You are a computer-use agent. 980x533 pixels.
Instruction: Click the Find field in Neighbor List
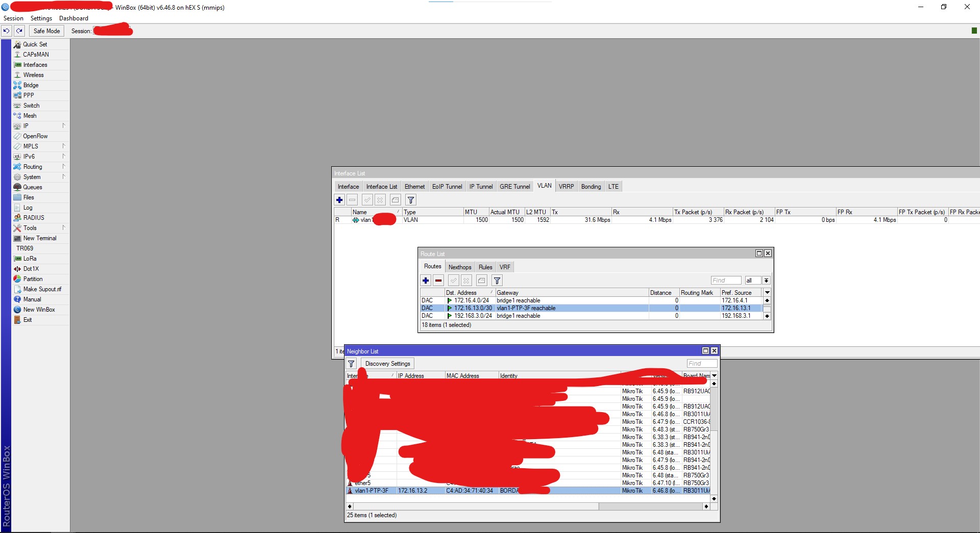(702, 364)
